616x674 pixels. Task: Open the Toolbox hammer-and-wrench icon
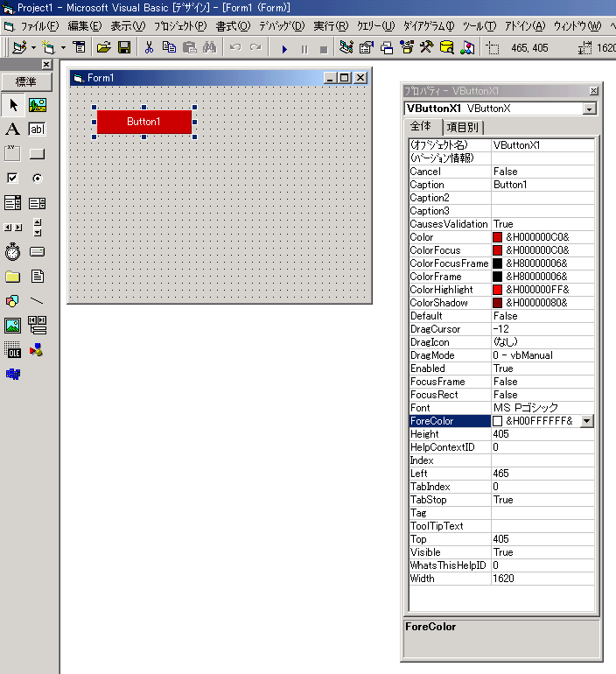tap(426, 47)
